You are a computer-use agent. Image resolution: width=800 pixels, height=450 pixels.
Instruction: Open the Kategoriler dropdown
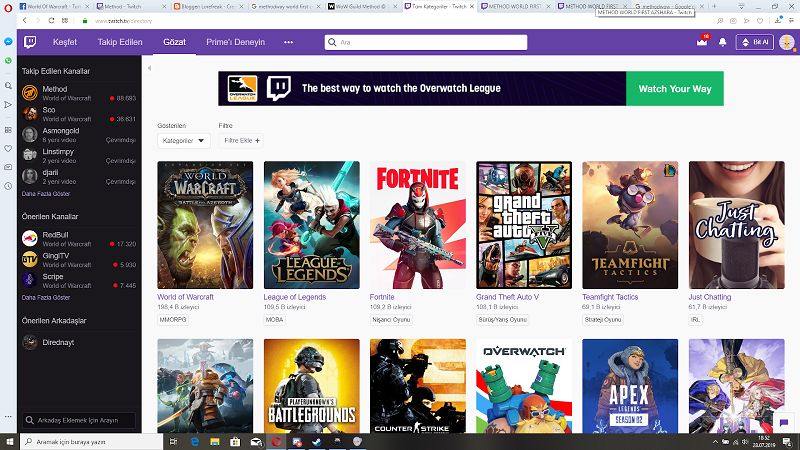pyautogui.click(x=184, y=140)
